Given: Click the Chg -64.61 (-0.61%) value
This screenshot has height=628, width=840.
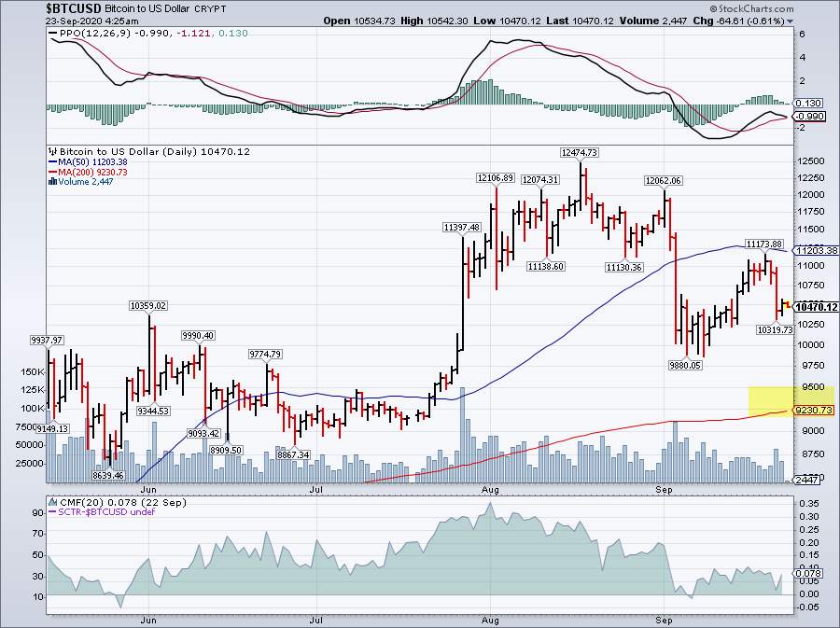Looking at the screenshot, I should (739, 21).
